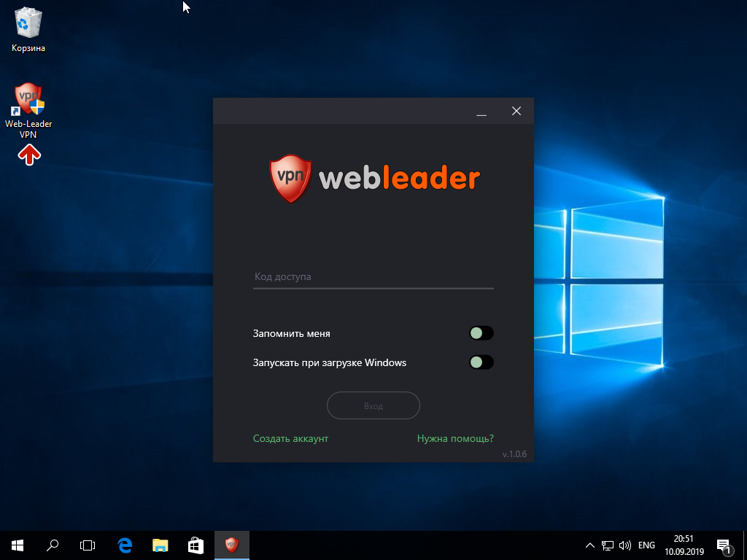Open the network status tray icon

pos(608,545)
